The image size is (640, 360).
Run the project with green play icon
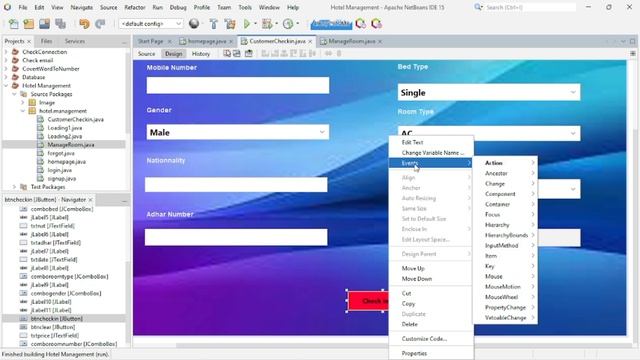coord(247,24)
